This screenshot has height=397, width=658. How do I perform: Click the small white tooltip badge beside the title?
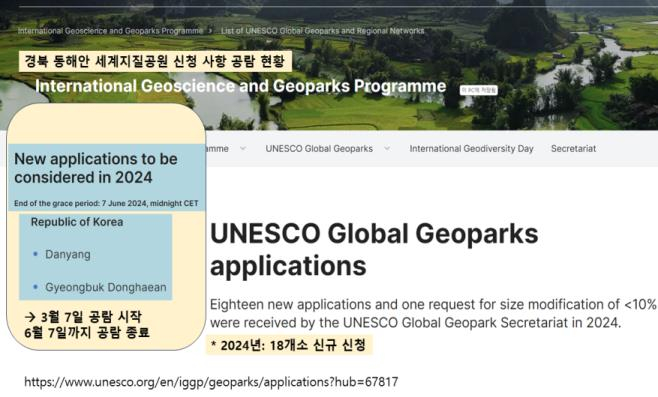click(479, 90)
